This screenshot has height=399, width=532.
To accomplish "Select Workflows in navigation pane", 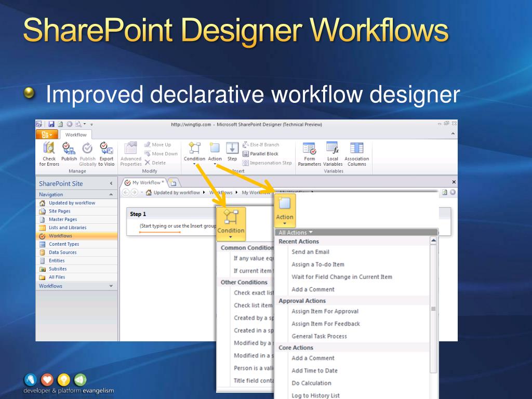I will tap(77, 236).
